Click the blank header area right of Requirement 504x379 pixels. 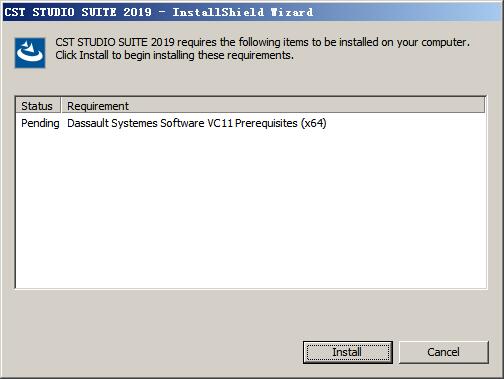pos(307,105)
